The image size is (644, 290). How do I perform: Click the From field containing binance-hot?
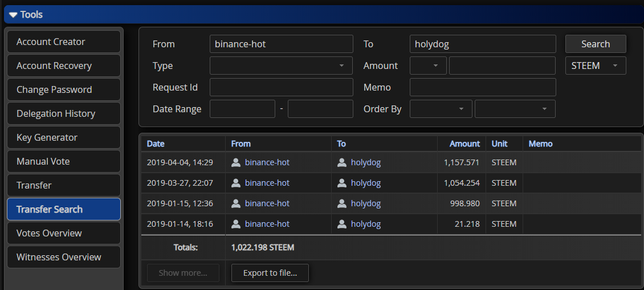(282, 44)
